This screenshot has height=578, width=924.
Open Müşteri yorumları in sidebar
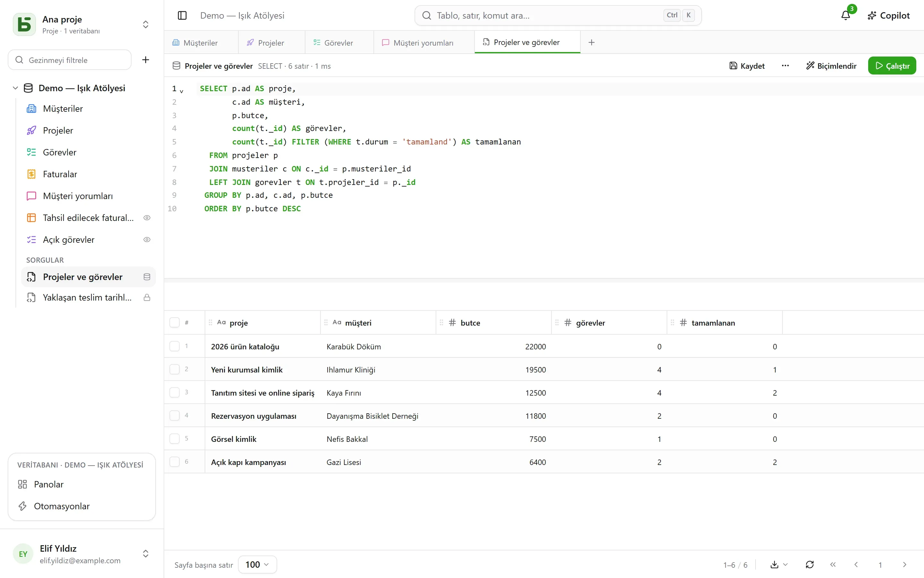click(88, 196)
